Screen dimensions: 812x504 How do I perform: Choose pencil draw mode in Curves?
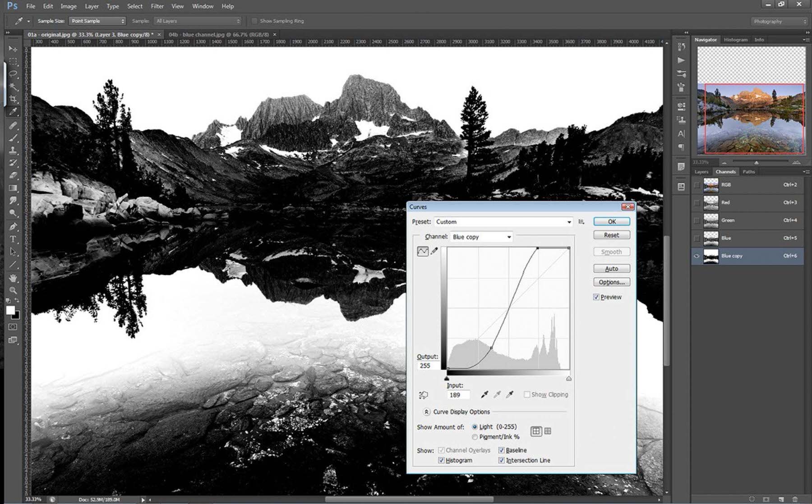pos(434,251)
